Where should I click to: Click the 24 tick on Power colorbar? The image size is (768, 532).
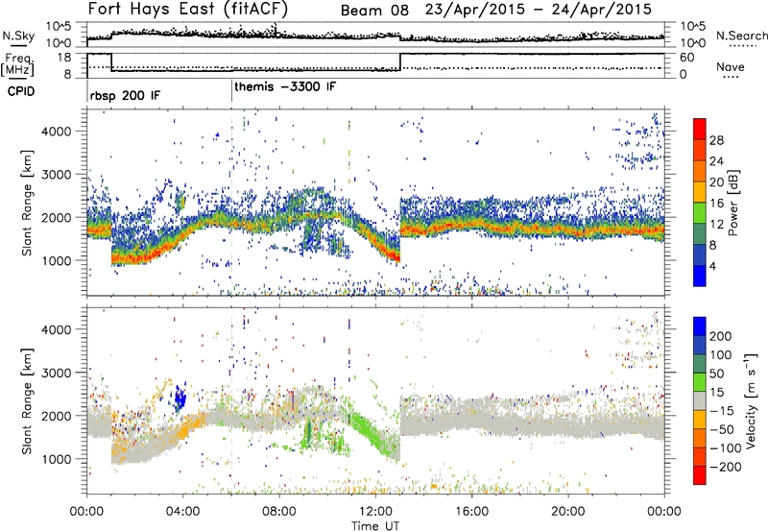pos(716,161)
